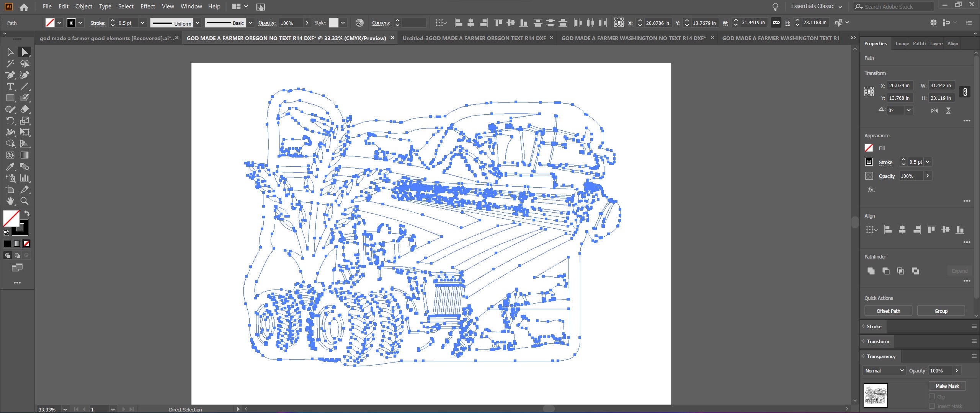Image resolution: width=980 pixels, height=413 pixels.
Task: Click the Horizontal Align Center icon
Action: tap(470, 23)
